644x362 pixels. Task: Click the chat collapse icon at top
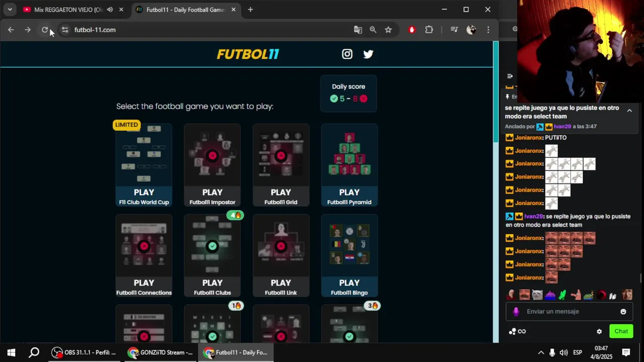[x=510, y=76]
